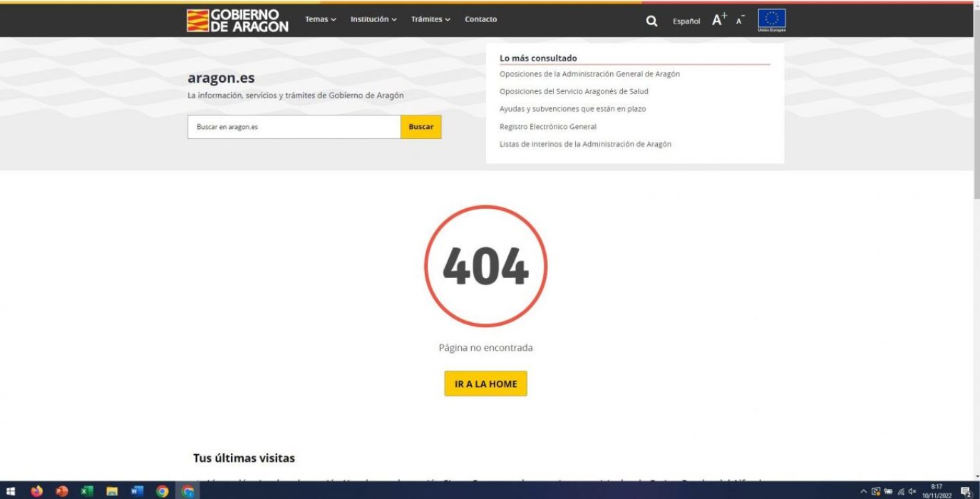Open the notification center icon
980x499 pixels.
[x=966, y=491]
